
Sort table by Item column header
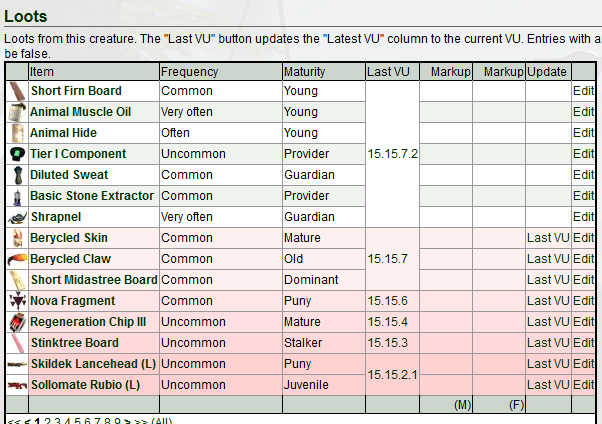point(42,72)
